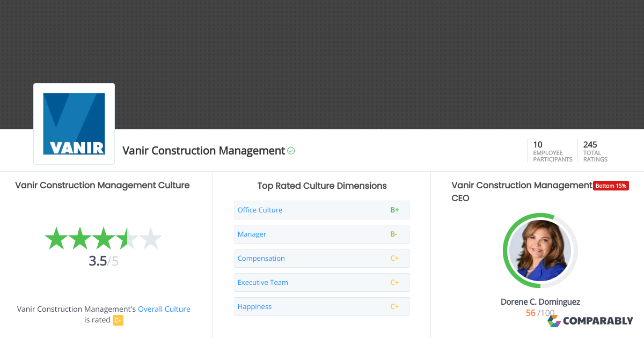
Task: Select the Compensation dimension row
Action: click(x=261, y=258)
